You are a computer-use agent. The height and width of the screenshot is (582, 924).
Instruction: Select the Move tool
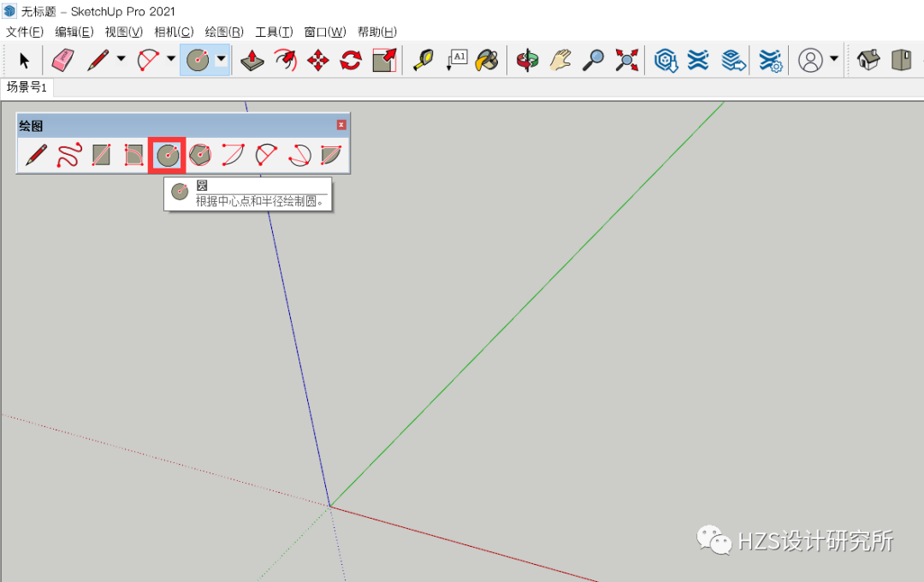tap(317, 60)
